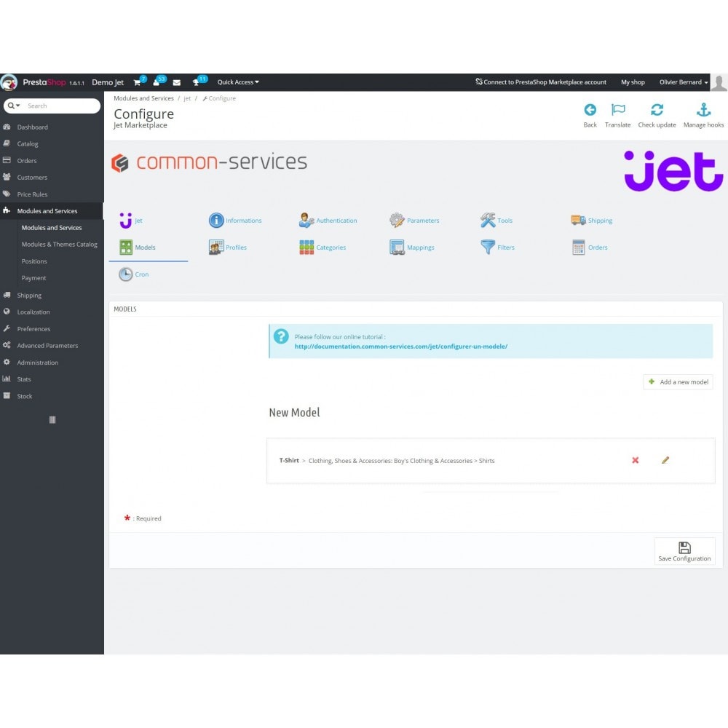This screenshot has height=728, width=728.
Task: Open the shopping cart notifications icon
Action: (x=138, y=83)
